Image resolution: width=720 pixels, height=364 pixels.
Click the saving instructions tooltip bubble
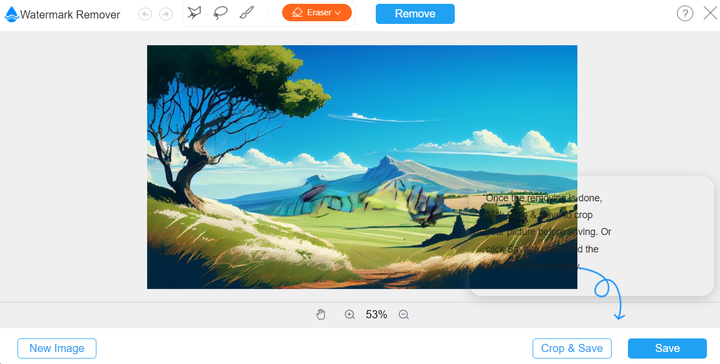591,235
